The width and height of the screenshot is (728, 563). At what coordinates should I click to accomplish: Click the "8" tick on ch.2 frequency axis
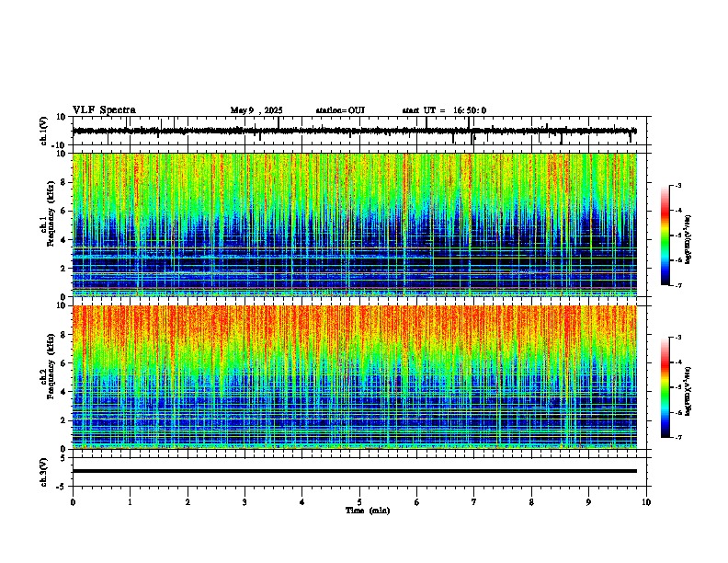[x=64, y=335]
